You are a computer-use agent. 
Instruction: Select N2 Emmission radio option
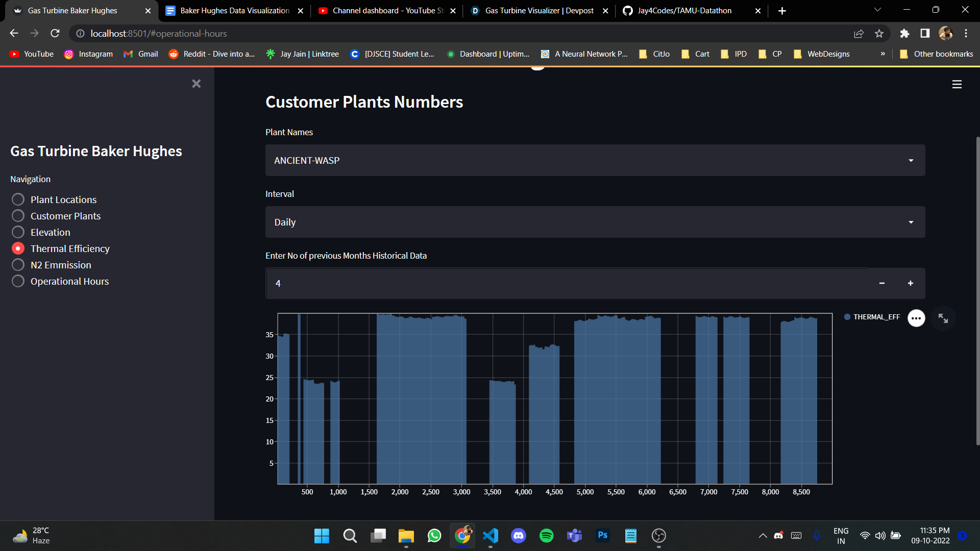coord(18,265)
